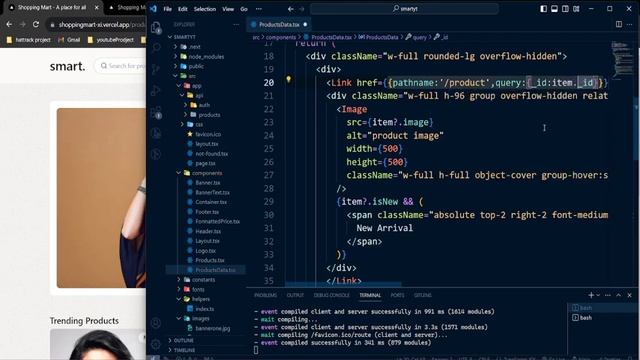This screenshot has height=360, width=640.
Task: Open the Edit menu
Action: coord(182,9)
